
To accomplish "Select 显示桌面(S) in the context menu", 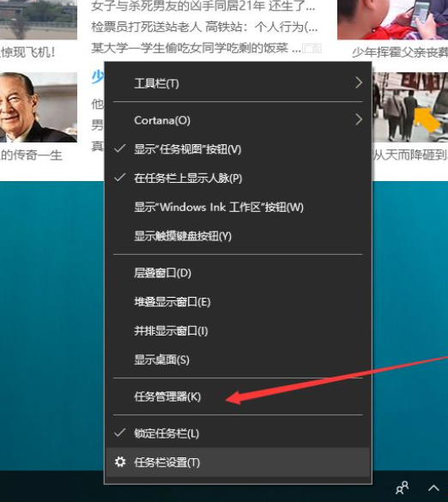I will pos(238,360).
